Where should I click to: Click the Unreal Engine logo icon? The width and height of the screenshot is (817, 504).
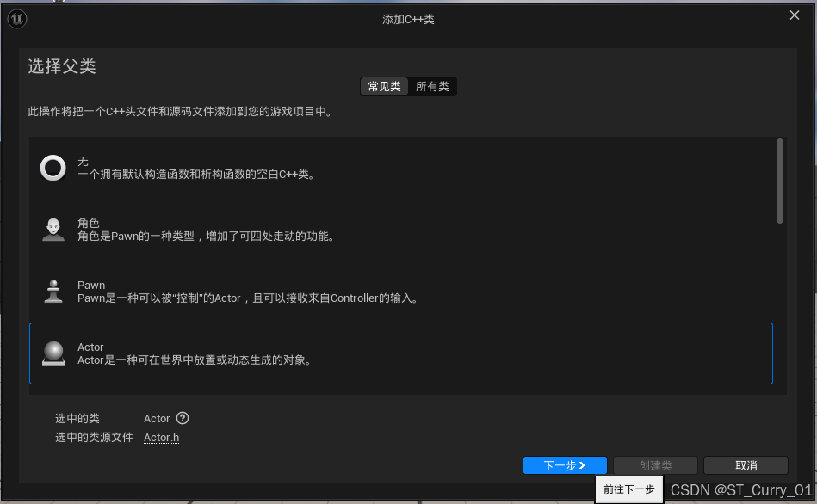coord(16,19)
